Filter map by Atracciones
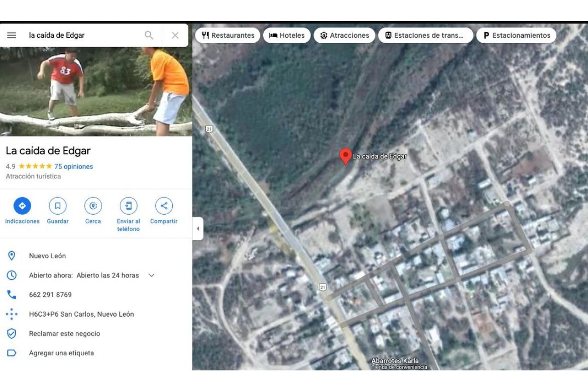The height and width of the screenshot is (392, 588). click(345, 35)
